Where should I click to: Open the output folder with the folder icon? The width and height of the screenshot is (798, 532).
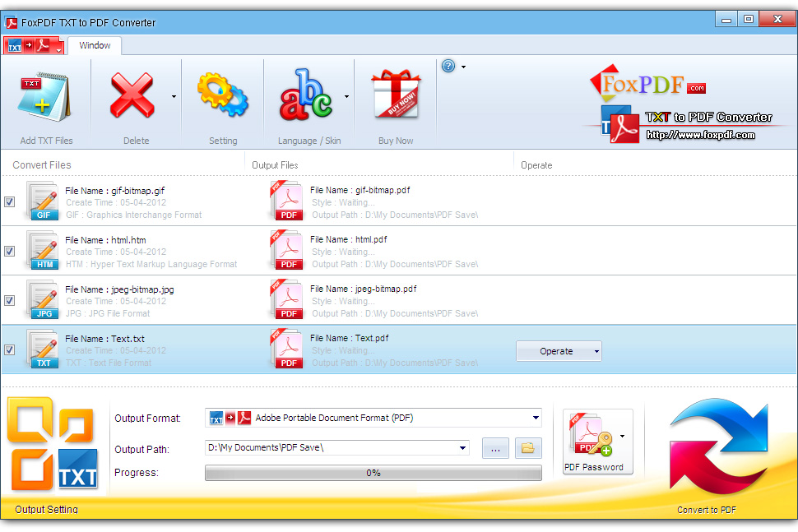click(x=528, y=448)
